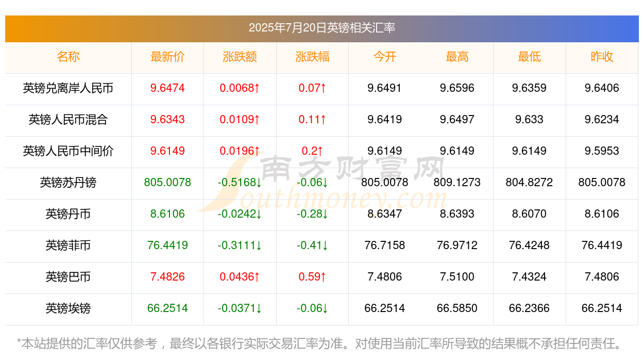The width and height of the screenshot is (644, 360).
Task: Click change percent -0.28↓
Action: point(312,214)
